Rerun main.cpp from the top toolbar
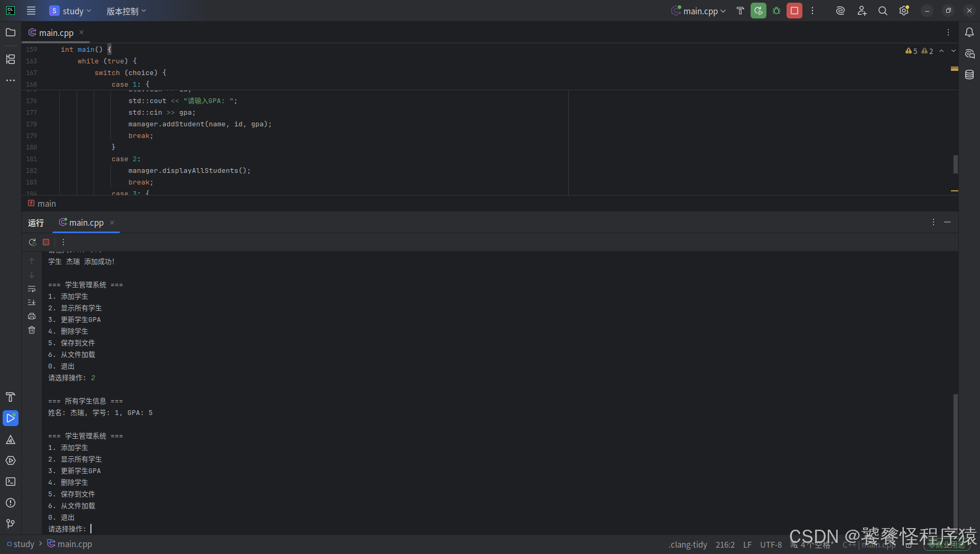 click(x=759, y=11)
